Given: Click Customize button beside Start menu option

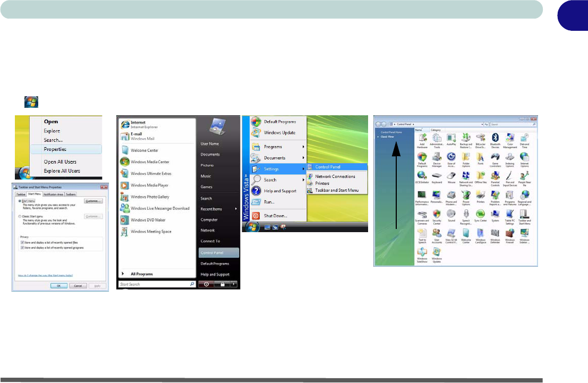Looking at the screenshot, I should click(93, 201).
